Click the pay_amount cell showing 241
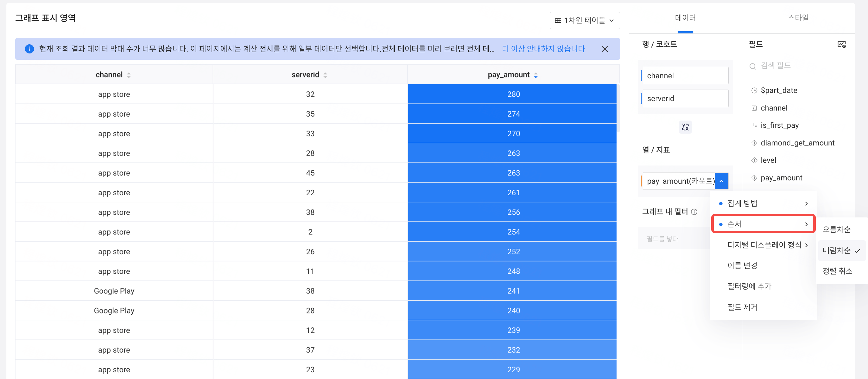The height and width of the screenshot is (379, 868). [512, 291]
